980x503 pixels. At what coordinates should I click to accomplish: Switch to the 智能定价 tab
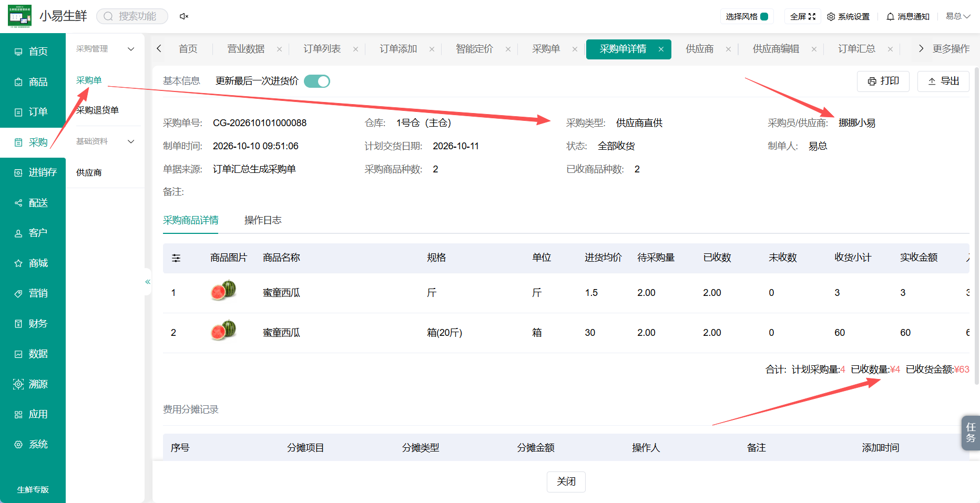click(x=475, y=49)
